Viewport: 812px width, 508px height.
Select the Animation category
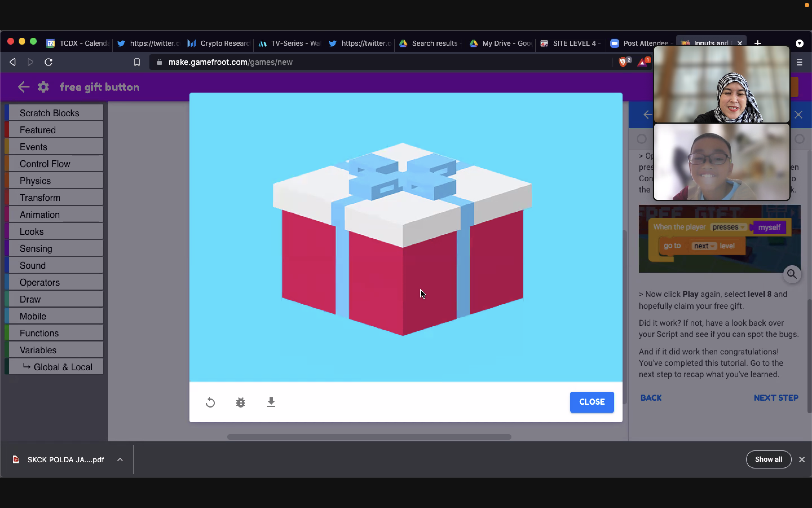pos(54,214)
